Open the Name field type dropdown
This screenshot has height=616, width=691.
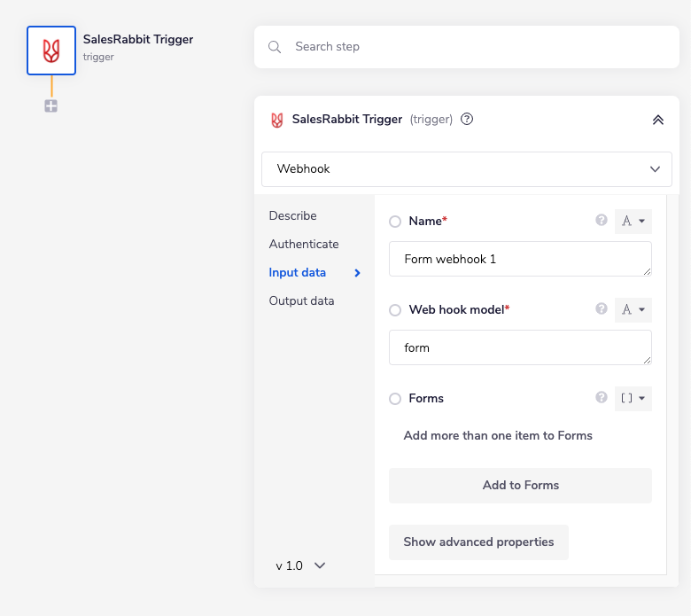[633, 221]
